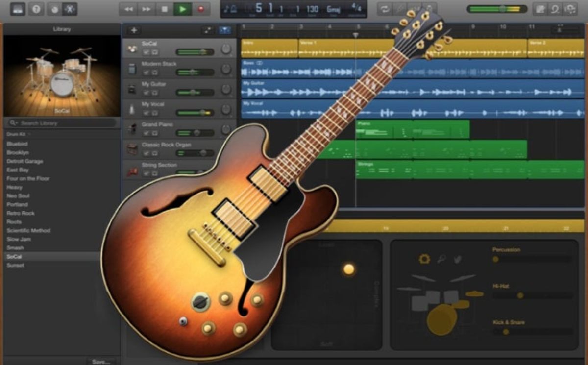The width and height of the screenshot is (588, 365).
Task: Select the Grand Piano track icon
Action: (x=132, y=129)
